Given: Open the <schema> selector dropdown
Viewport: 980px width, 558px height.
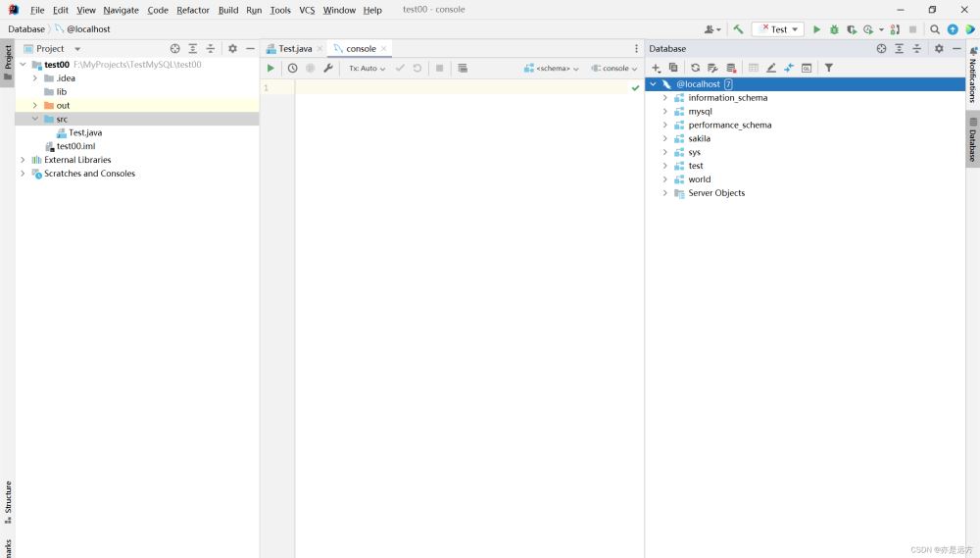Looking at the screenshot, I should click(552, 69).
